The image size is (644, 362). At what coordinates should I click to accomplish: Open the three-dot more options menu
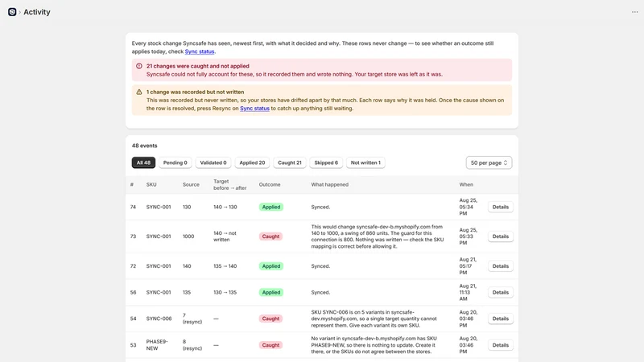634,12
